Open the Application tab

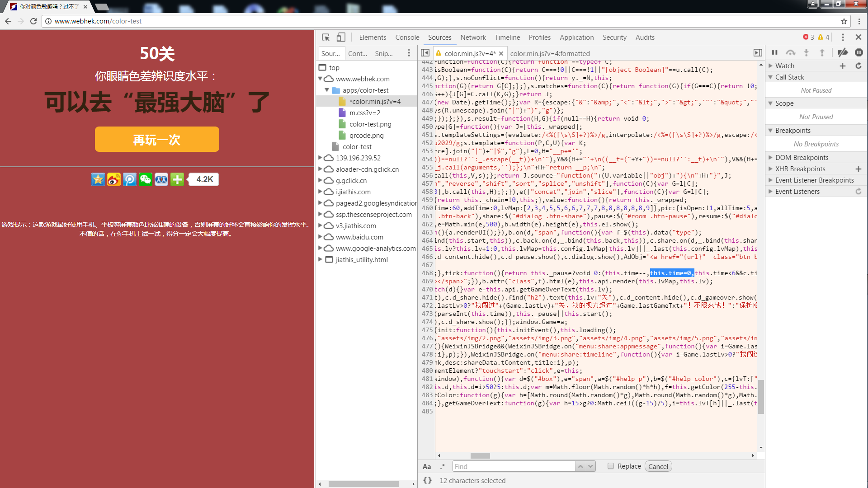(x=576, y=38)
